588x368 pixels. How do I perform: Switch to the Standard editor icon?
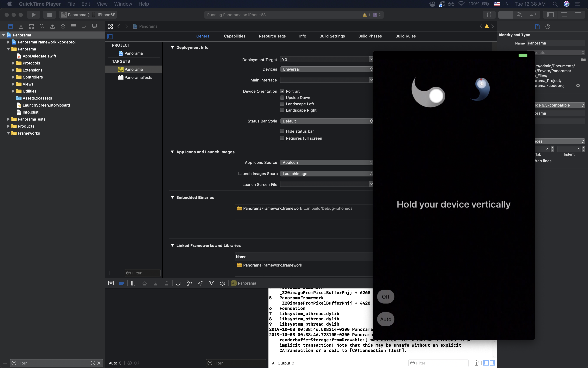(506, 15)
